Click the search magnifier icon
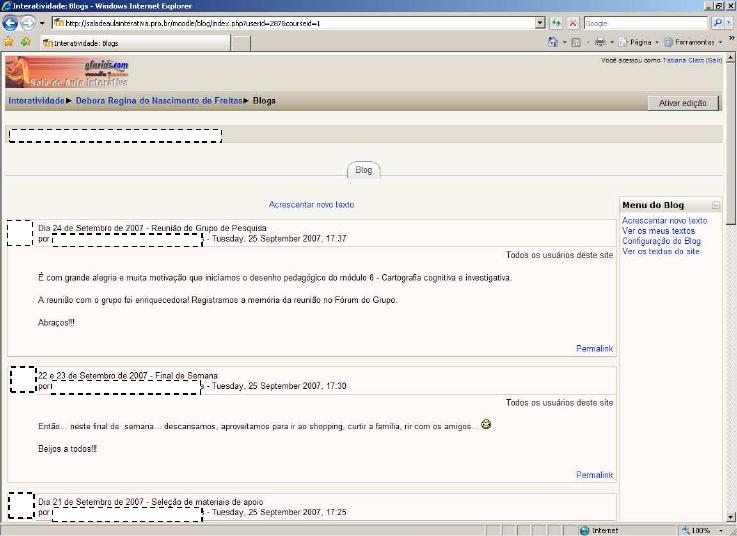 click(716, 22)
